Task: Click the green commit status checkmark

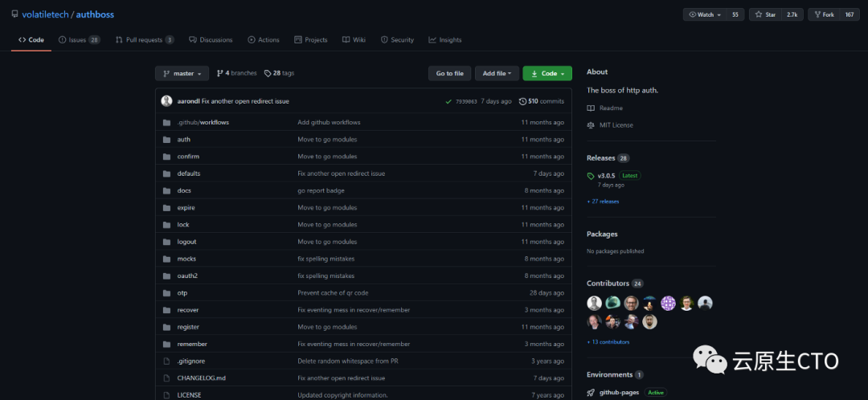Action: click(x=448, y=101)
